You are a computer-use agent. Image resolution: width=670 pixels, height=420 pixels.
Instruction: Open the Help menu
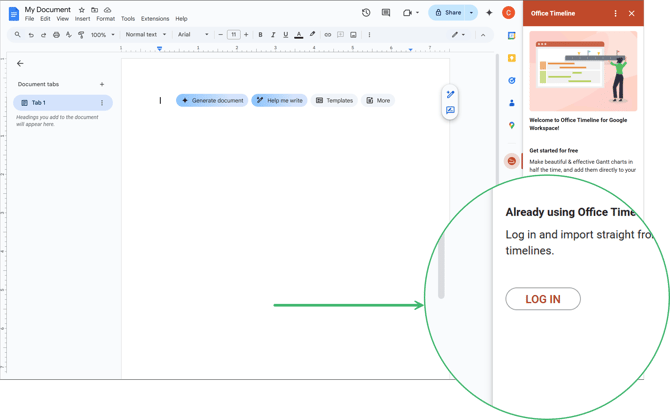[181, 19]
